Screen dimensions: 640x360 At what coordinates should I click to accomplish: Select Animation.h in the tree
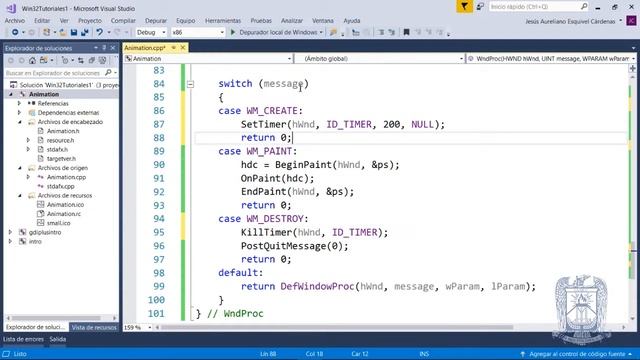click(63, 131)
